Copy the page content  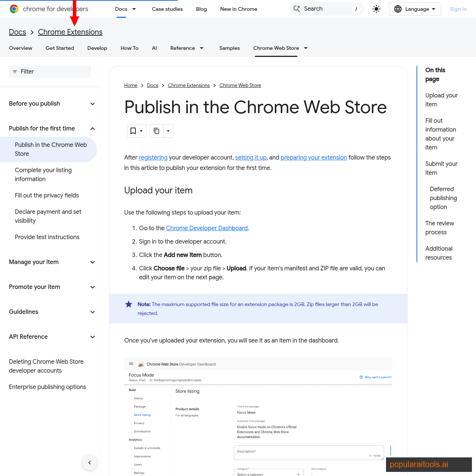[156, 131]
